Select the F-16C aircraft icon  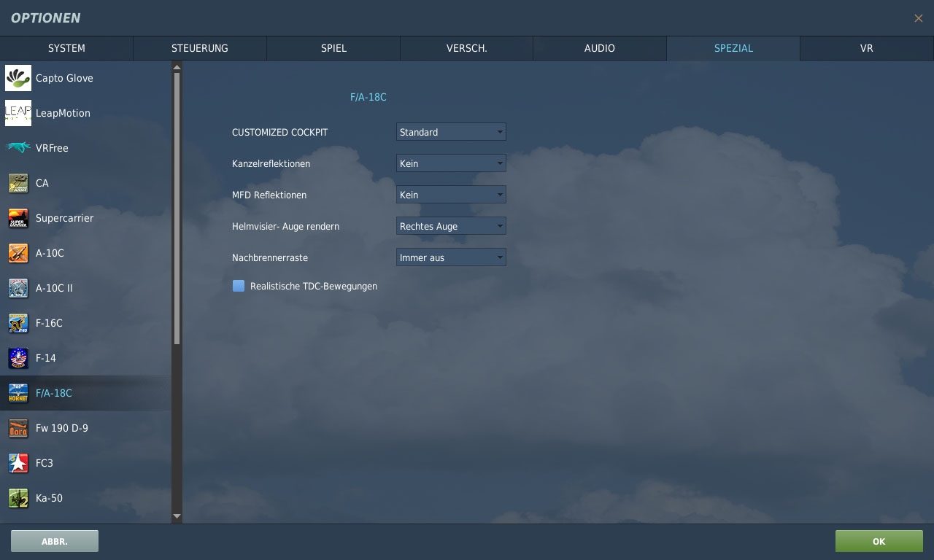click(x=18, y=323)
